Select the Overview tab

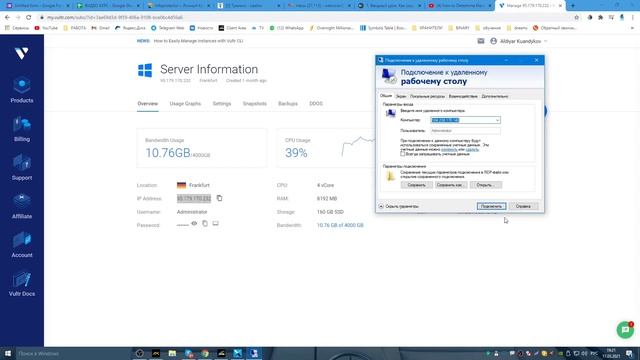147,104
